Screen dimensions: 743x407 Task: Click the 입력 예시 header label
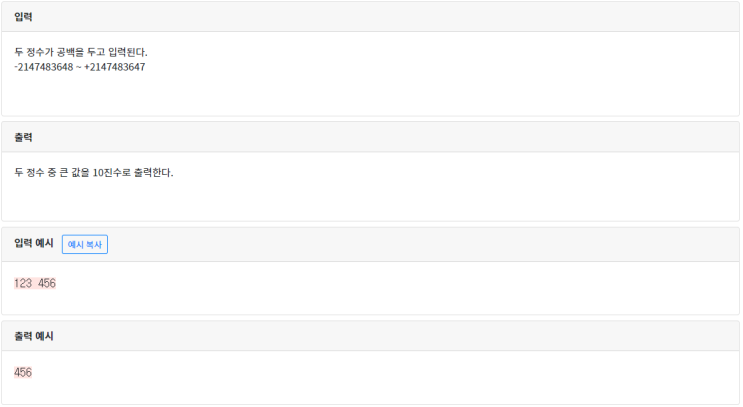pyautogui.click(x=34, y=244)
